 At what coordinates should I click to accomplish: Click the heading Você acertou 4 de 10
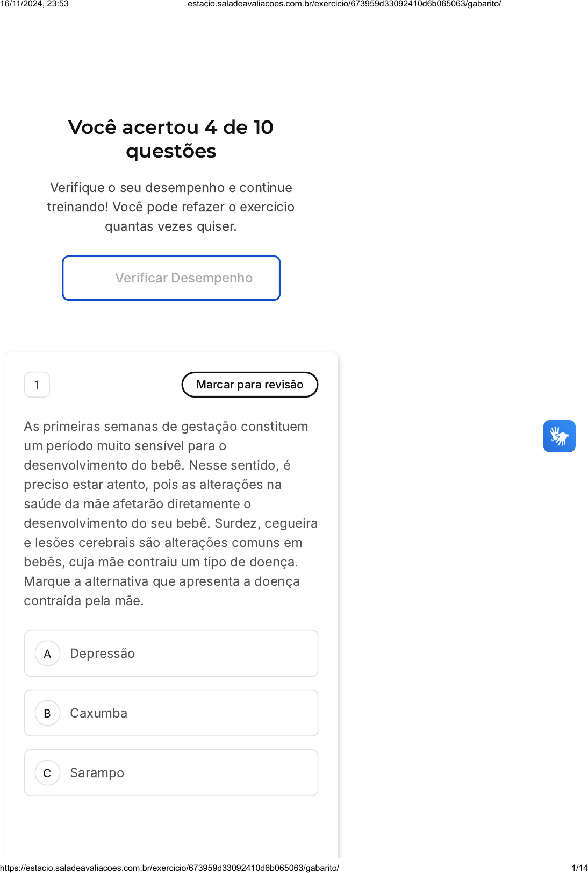click(x=171, y=127)
